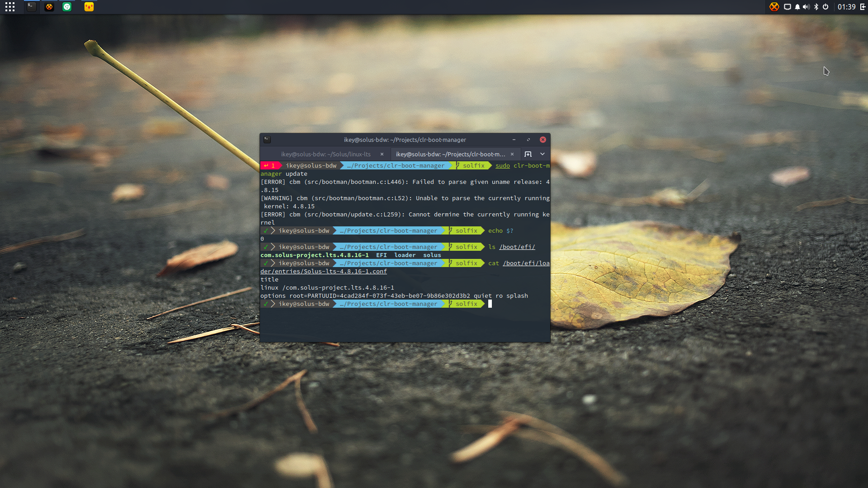Open the volume control icon

806,7
